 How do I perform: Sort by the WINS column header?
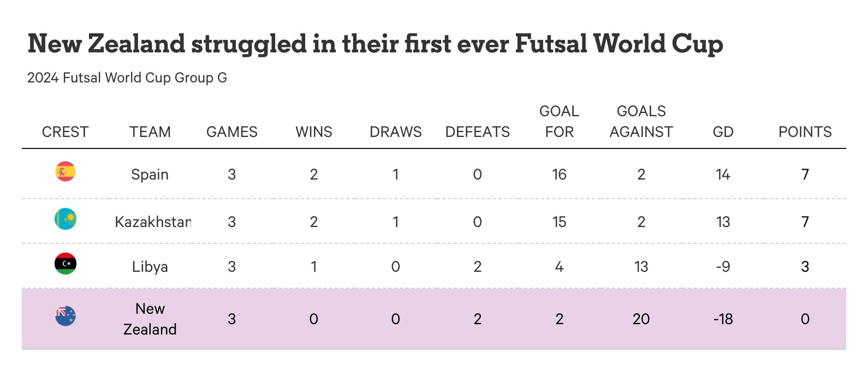[x=314, y=132]
